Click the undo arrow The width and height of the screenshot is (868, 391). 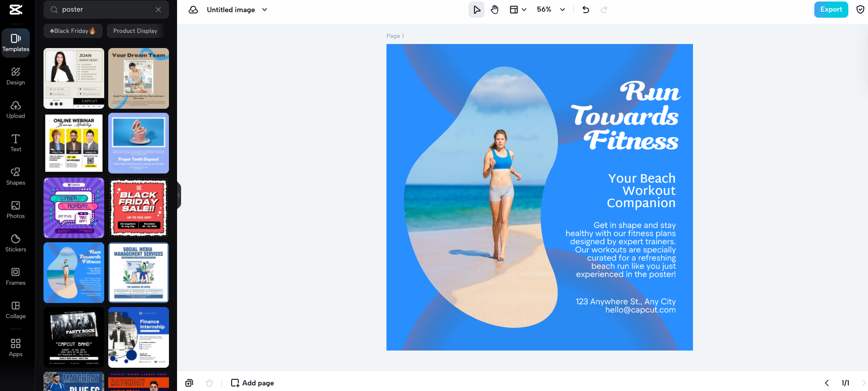click(586, 10)
